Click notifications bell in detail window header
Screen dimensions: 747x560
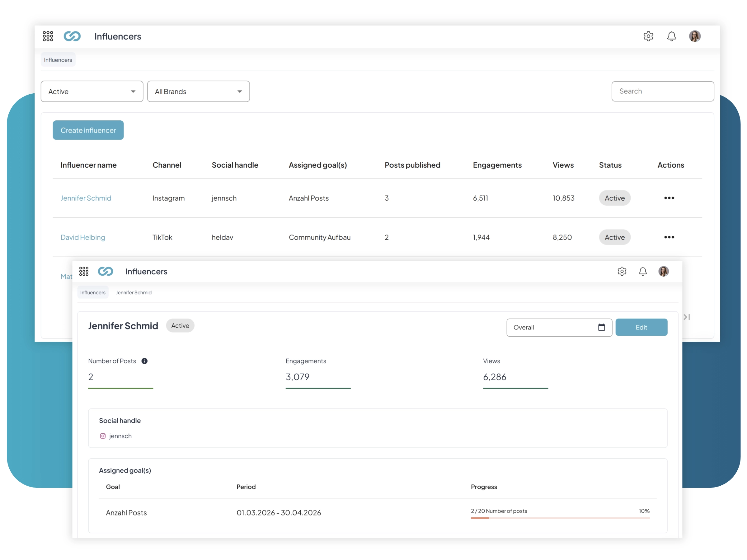click(642, 271)
